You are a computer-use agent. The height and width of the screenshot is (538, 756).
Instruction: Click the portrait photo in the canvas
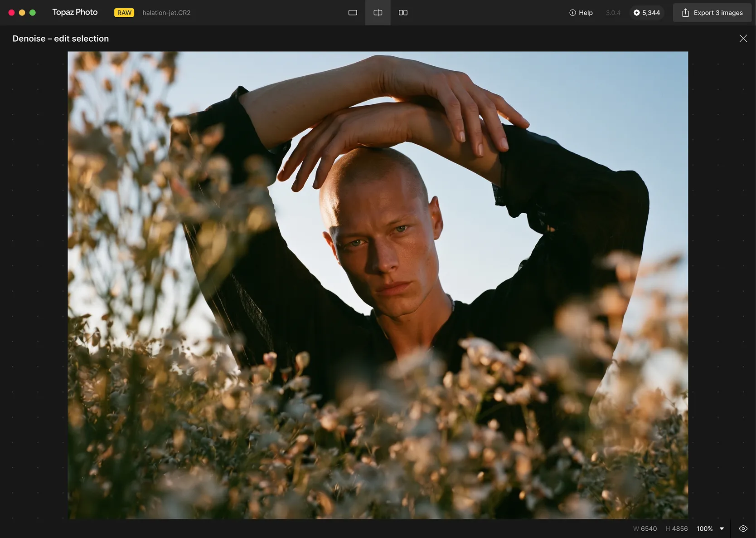tap(378, 285)
